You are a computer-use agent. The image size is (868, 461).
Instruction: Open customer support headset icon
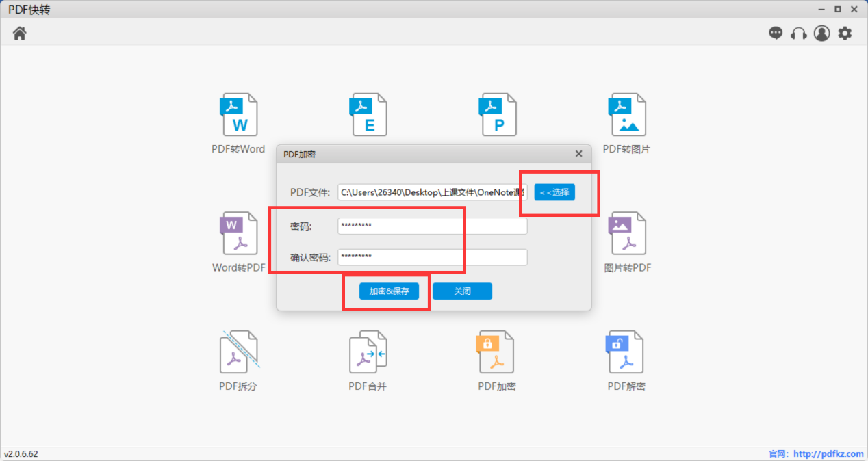click(x=799, y=33)
